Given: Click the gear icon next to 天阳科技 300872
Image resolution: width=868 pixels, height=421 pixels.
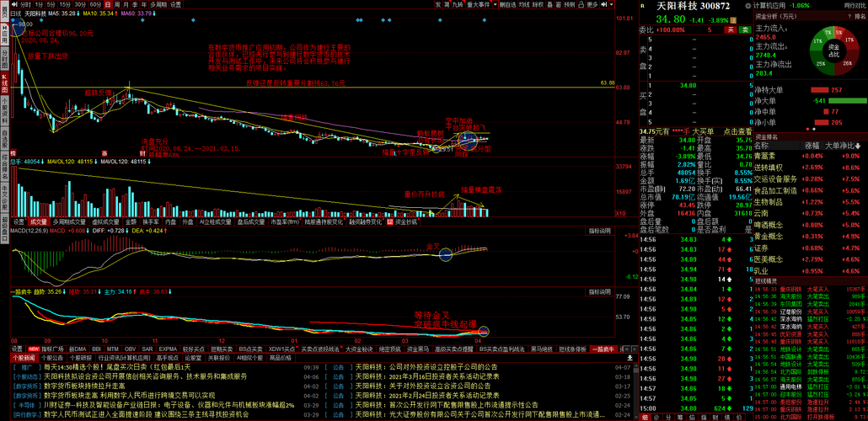Looking at the screenshot, I should [x=747, y=6].
